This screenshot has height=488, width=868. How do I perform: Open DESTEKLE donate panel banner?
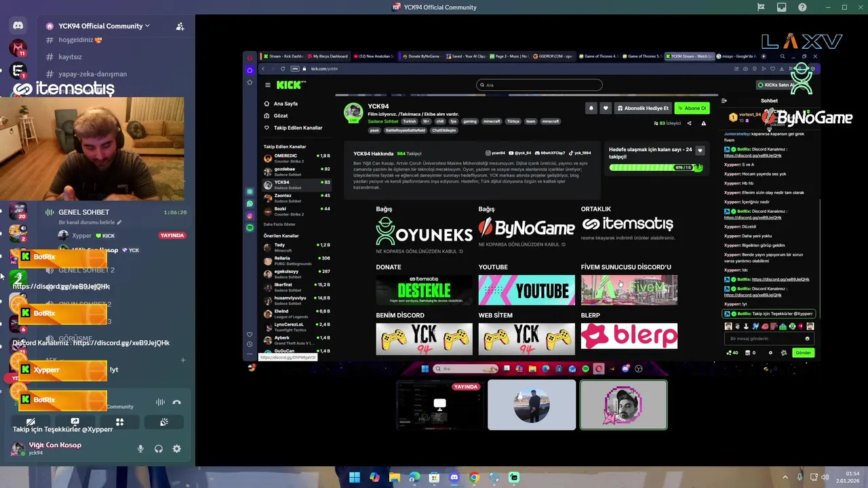424,290
